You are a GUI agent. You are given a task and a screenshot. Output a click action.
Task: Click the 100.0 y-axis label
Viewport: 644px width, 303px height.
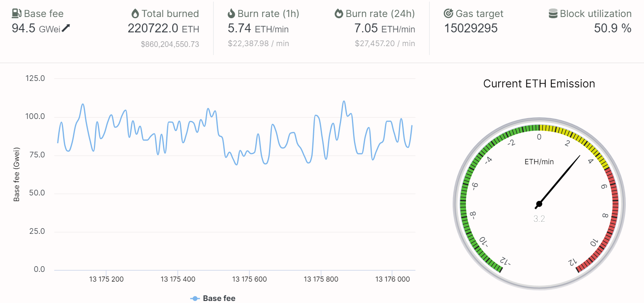tap(35, 117)
